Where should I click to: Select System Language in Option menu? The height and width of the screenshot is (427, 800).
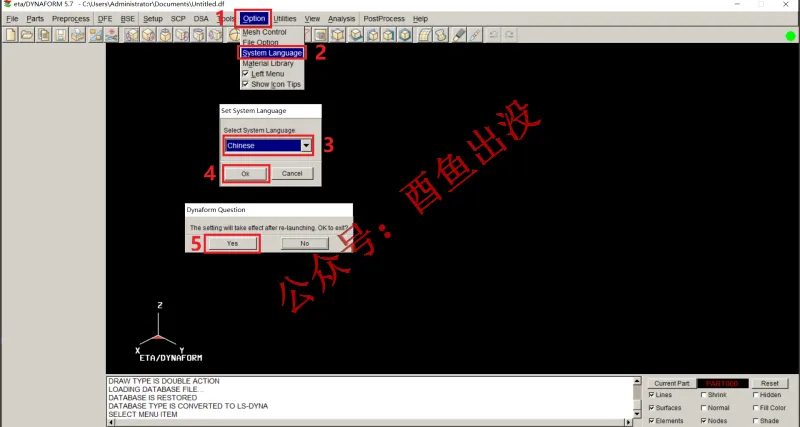coord(272,53)
